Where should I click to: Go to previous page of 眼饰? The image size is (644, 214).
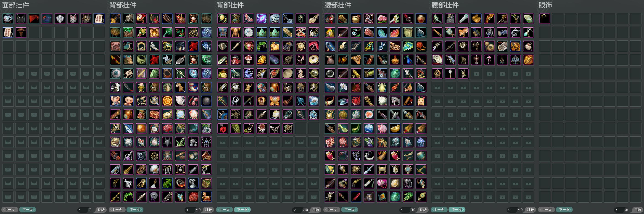546,210
